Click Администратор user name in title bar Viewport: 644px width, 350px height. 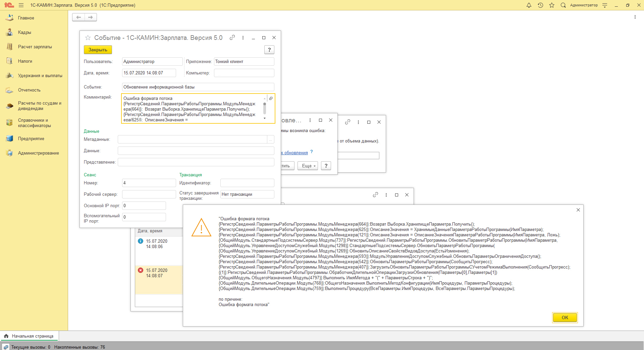point(584,5)
